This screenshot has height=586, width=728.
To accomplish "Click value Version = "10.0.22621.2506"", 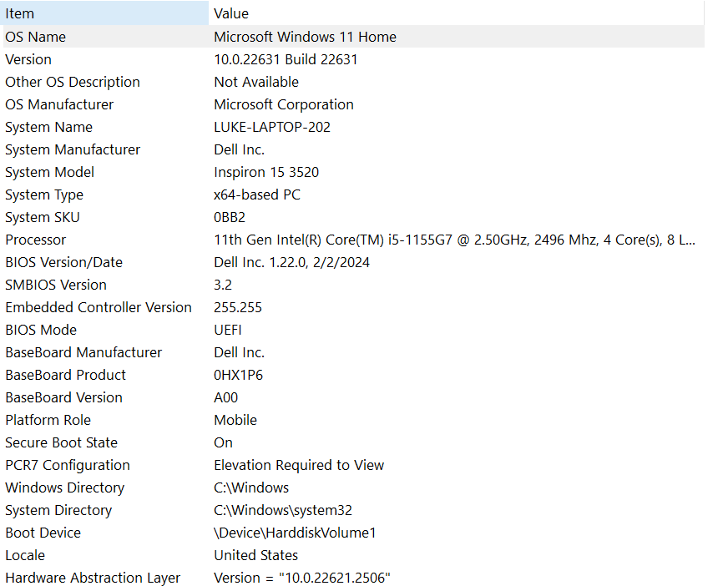I will [302, 578].
